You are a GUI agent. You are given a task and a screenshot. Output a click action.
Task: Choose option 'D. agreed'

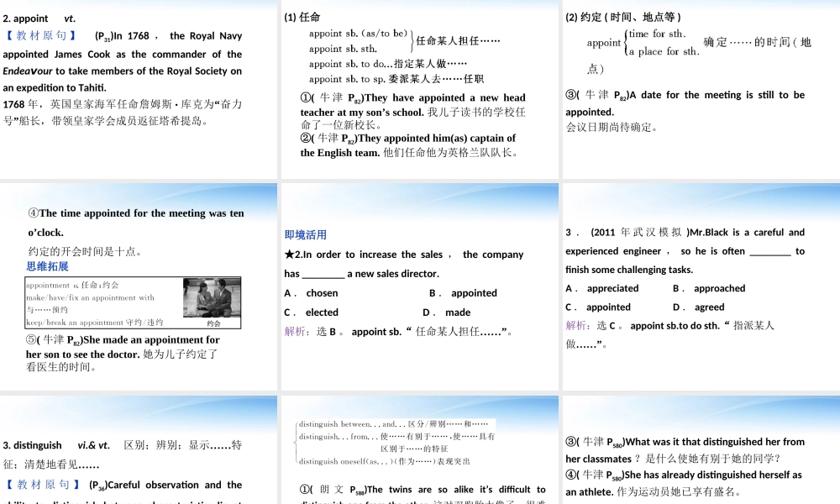(699, 307)
